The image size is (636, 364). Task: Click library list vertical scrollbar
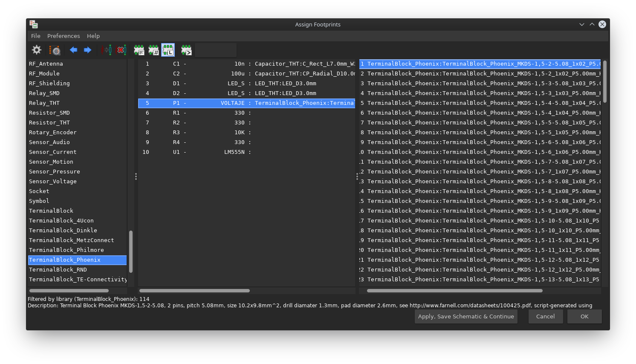tap(131, 251)
